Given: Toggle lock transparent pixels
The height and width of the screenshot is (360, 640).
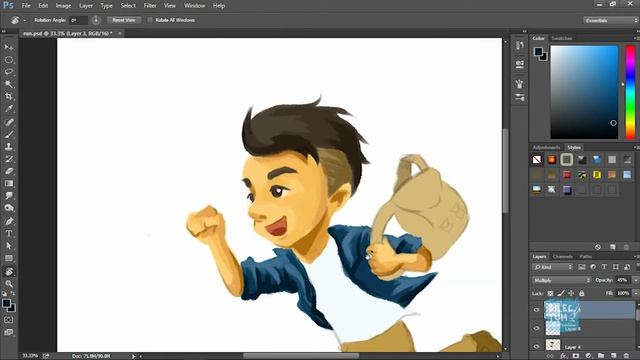Looking at the screenshot, I should click(x=550, y=293).
